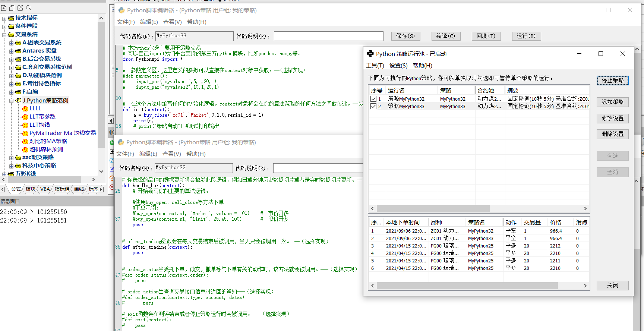The width and height of the screenshot is (644, 331).
Task: Click the folder icon of Antares 实盘
Action: click(x=18, y=51)
